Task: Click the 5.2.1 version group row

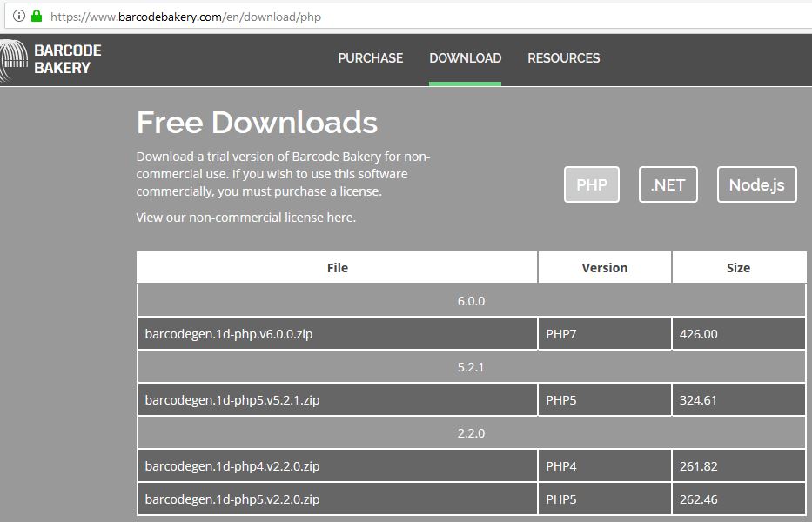Action: point(471,367)
